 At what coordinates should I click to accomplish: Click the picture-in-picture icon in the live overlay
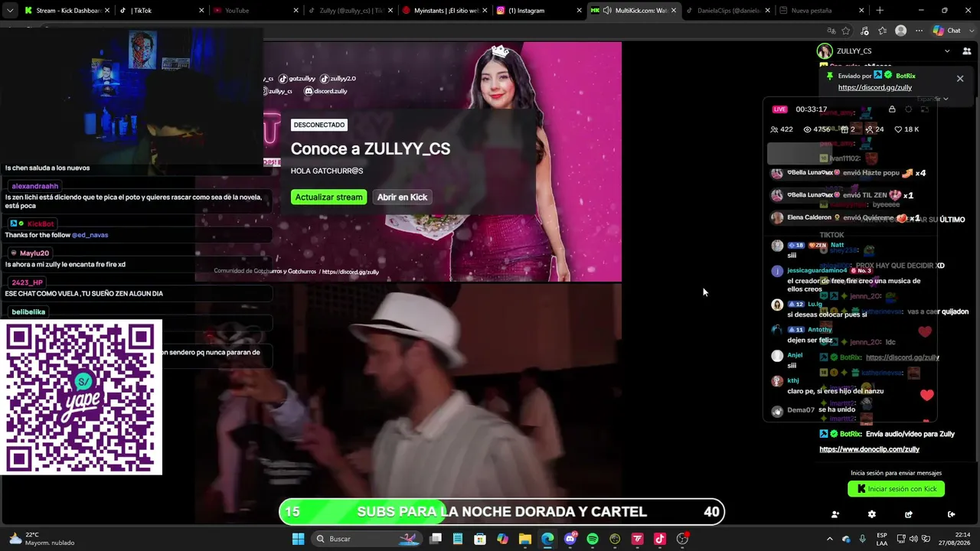pyautogui.click(x=925, y=109)
